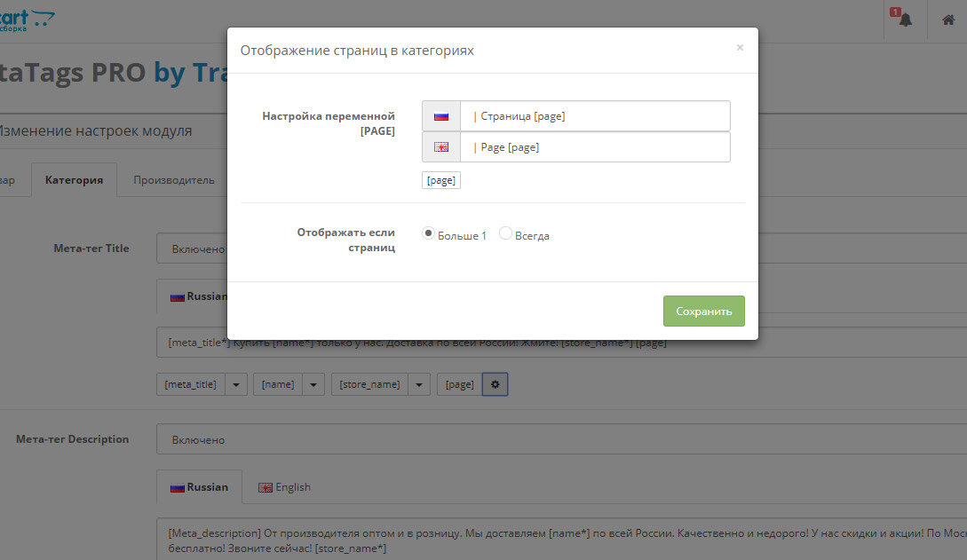This screenshot has width=967, height=560.
Task: Switch to the Категория tab
Action: click(x=74, y=180)
